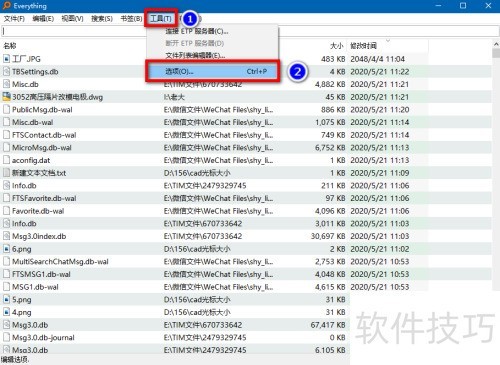
Task: Open the 书签(B) menu
Action: (x=131, y=19)
